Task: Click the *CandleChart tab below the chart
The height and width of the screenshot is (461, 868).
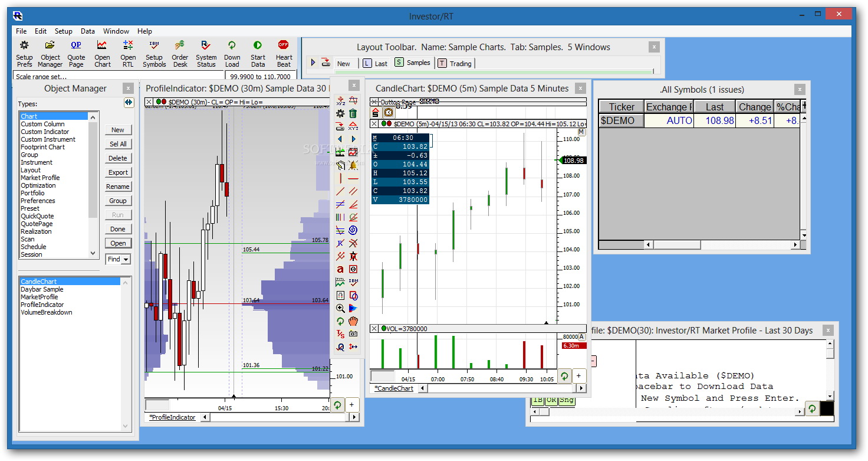Action: [394, 388]
